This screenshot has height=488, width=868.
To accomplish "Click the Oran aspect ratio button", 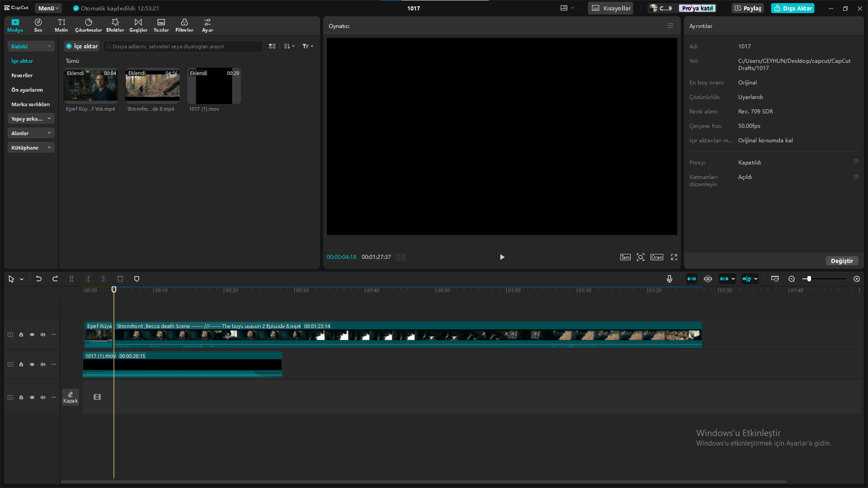I will [x=657, y=257].
